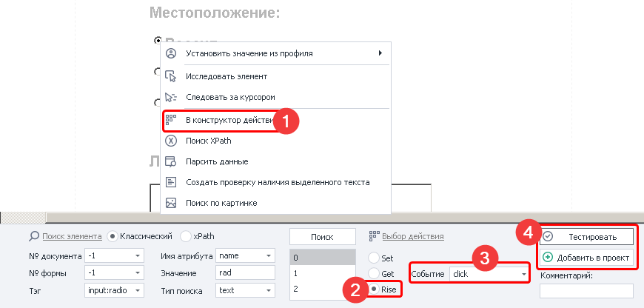Select result item 1 in the list
This screenshot has height=308, width=644.
click(x=321, y=273)
